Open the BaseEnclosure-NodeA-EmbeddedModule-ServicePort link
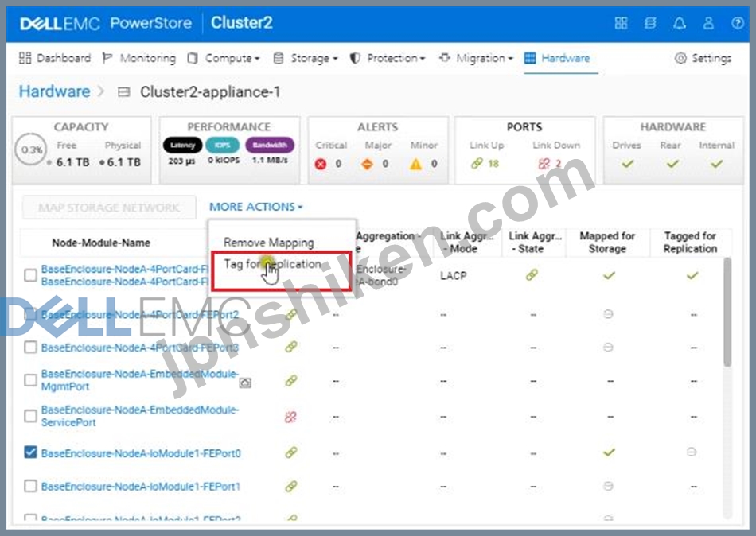Screen dimensions: 756x536 (x=140, y=416)
